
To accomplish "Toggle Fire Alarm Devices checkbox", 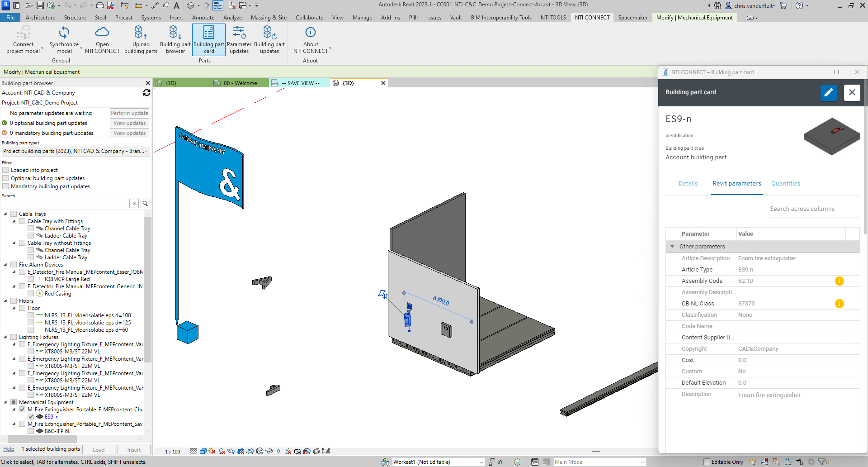I will pyautogui.click(x=14, y=265).
